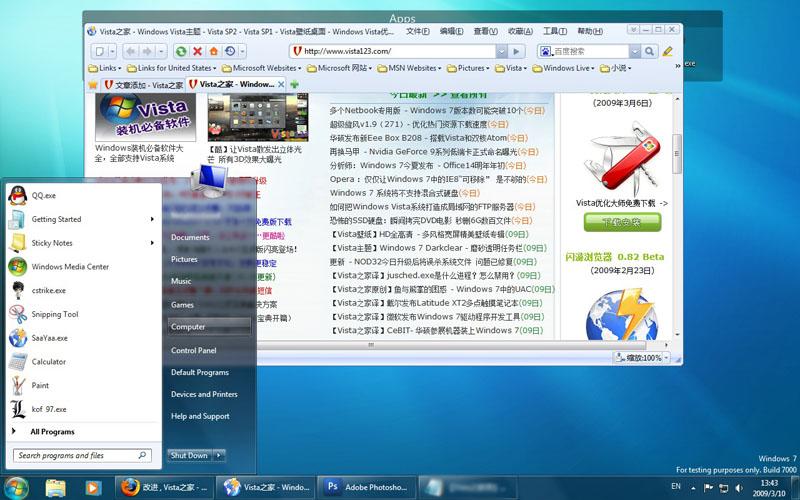Click All Programs in the Start menu
The height and width of the screenshot is (500, 800).
(52, 432)
